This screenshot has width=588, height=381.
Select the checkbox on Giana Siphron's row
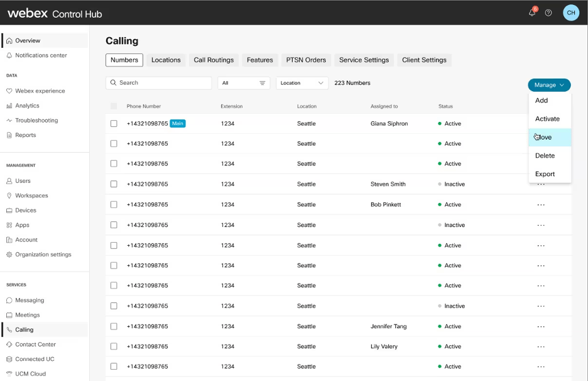114,123
